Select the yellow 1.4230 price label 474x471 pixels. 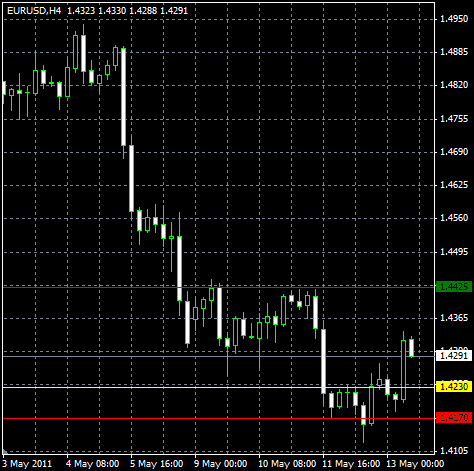tap(454, 387)
